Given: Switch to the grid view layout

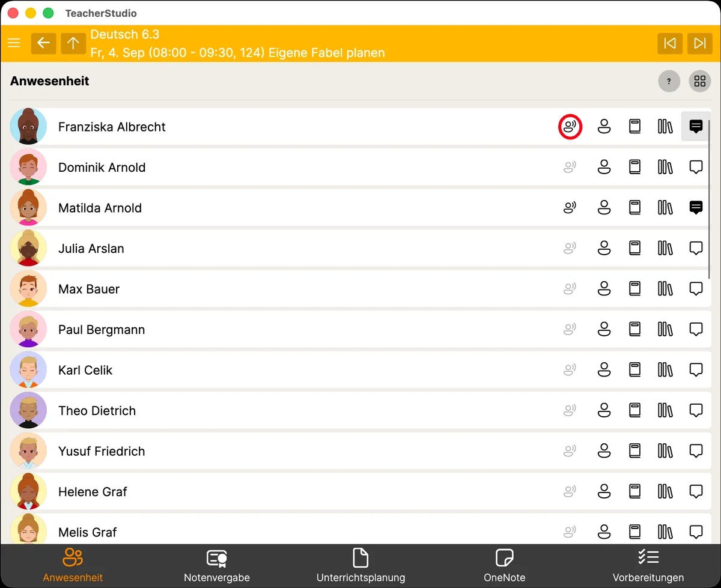Looking at the screenshot, I should coord(700,81).
